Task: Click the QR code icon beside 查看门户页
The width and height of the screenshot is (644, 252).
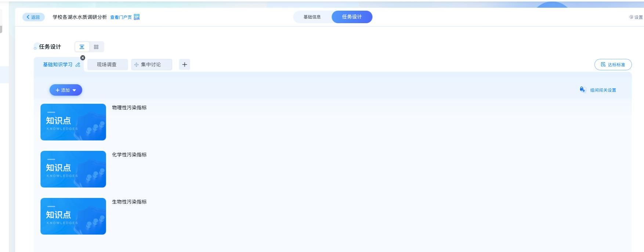Action: pyautogui.click(x=137, y=17)
